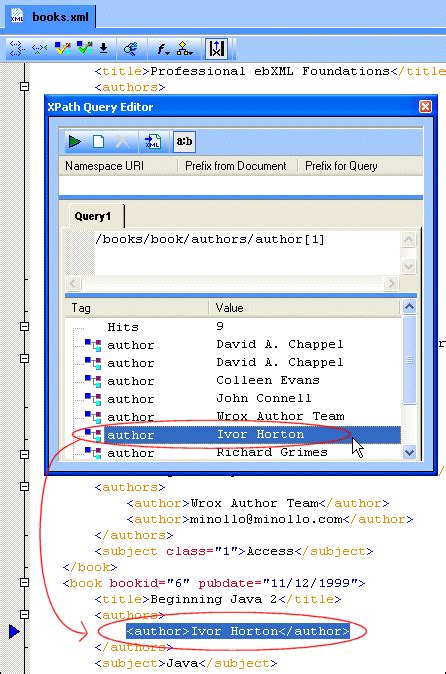Open the hierarchy diagram dropdown icon
This screenshot has height=674, width=446.
(185, 49)
